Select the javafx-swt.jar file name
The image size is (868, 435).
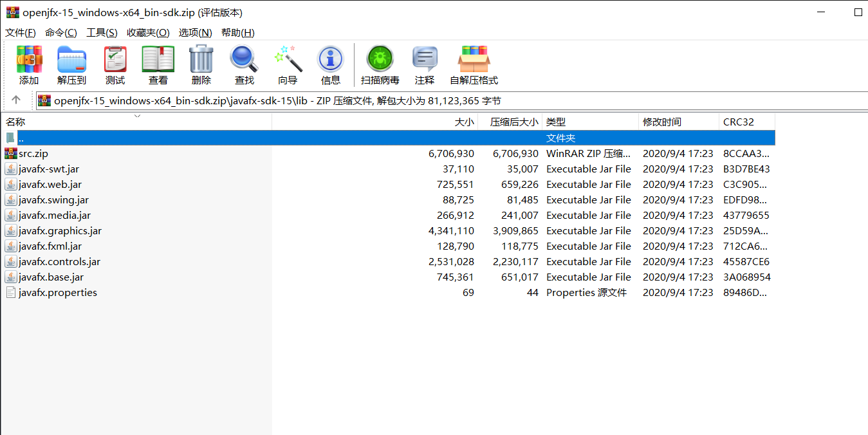point(49,169)
